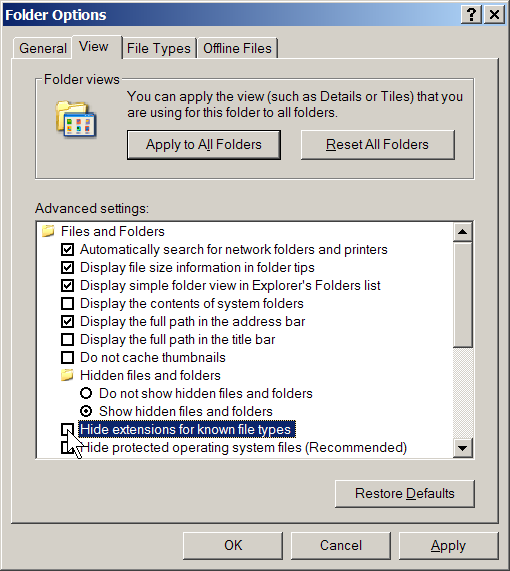Click the scroll down arrow in Advanced settings

463,448
